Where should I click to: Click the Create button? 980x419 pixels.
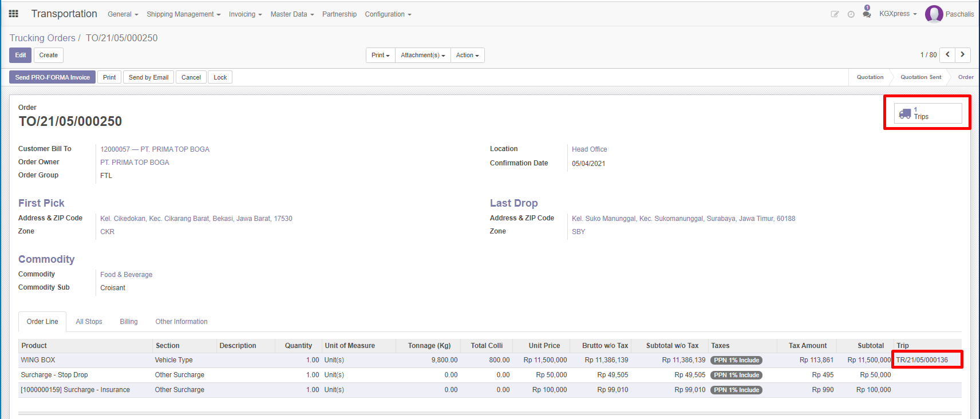(49, 55)
